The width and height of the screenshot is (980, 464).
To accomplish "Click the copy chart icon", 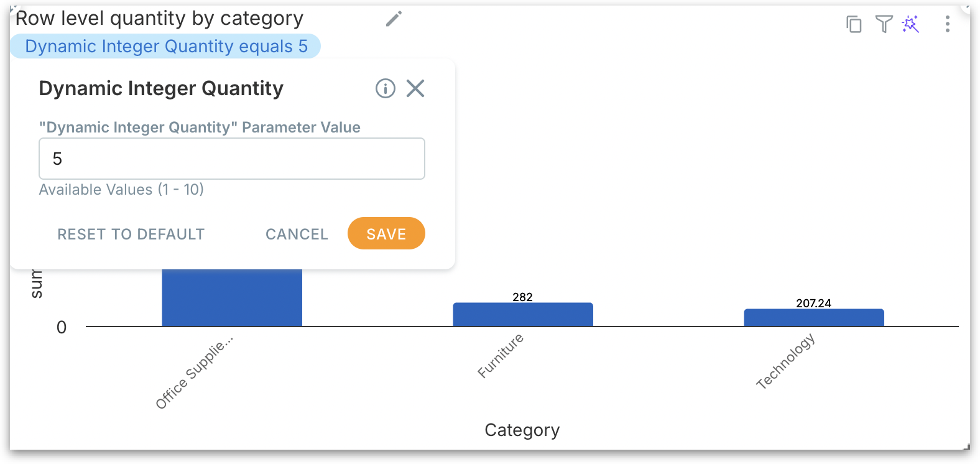I will (854, 24).
